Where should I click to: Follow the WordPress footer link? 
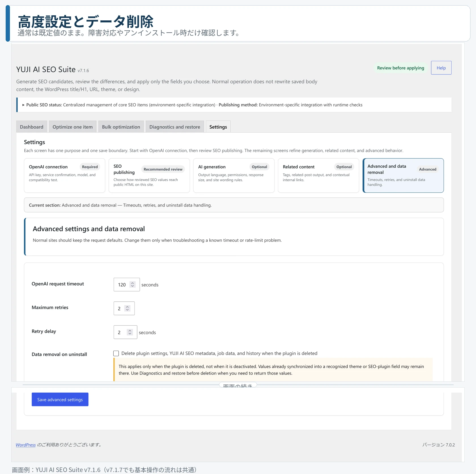pos(26,445)
